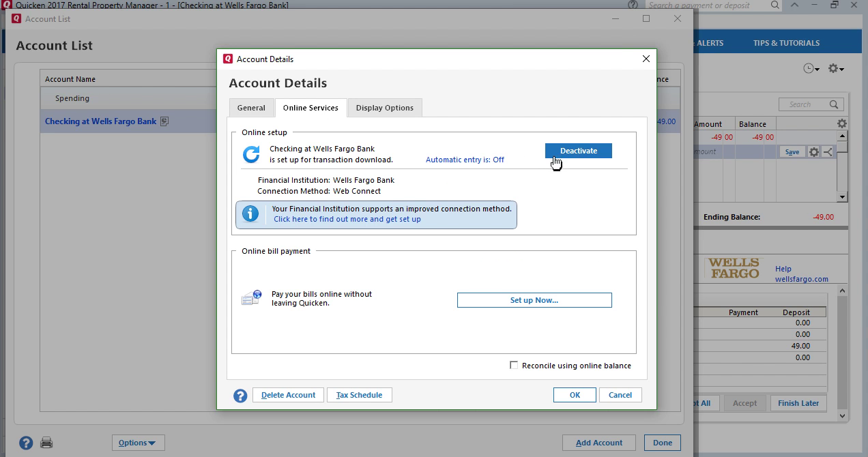Close the Account Details dialog
The height and width of the screenshot is (457, 868).
(x=646, y=59)
